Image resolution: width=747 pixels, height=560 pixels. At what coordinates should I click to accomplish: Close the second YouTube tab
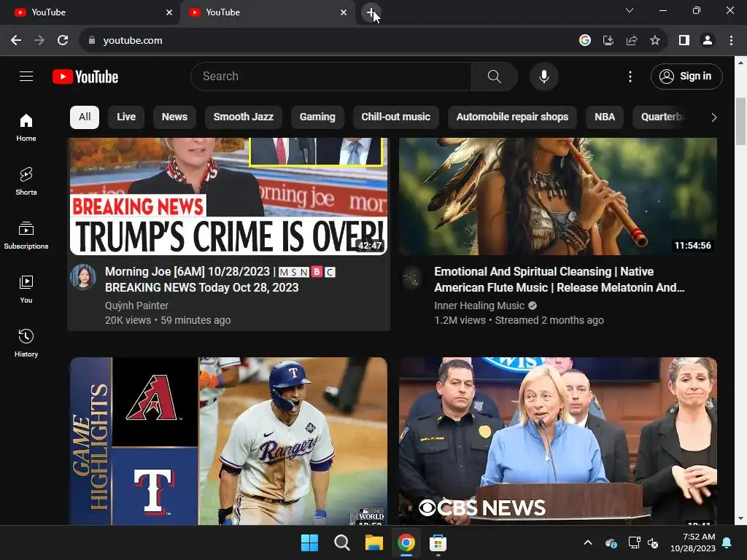(x=344, y=12)
